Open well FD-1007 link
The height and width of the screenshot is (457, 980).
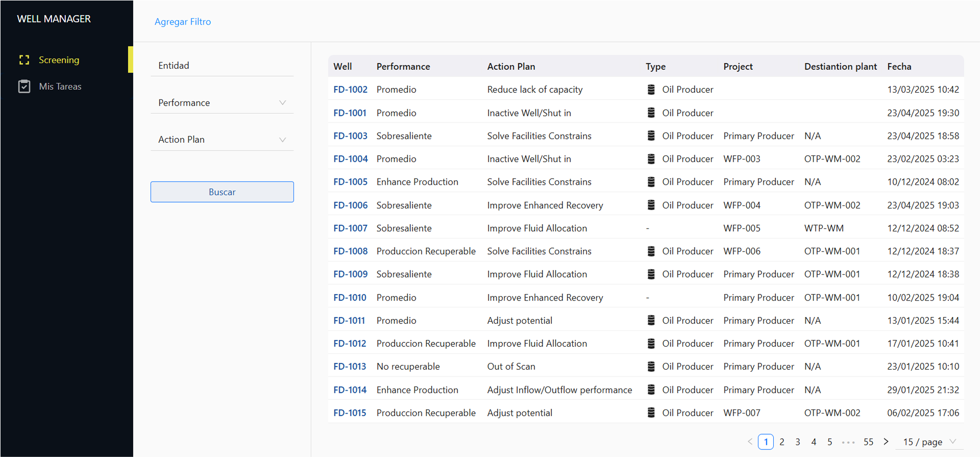350,228
